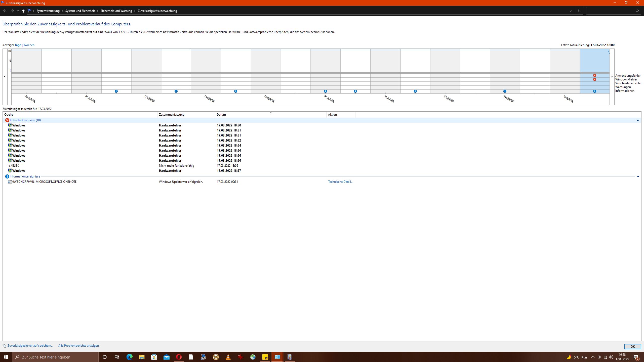This screenshot has width=644, height=362.
Task: Click red Anwendungsfehler icon for 17.03.2022
Action: pos(594,75)
